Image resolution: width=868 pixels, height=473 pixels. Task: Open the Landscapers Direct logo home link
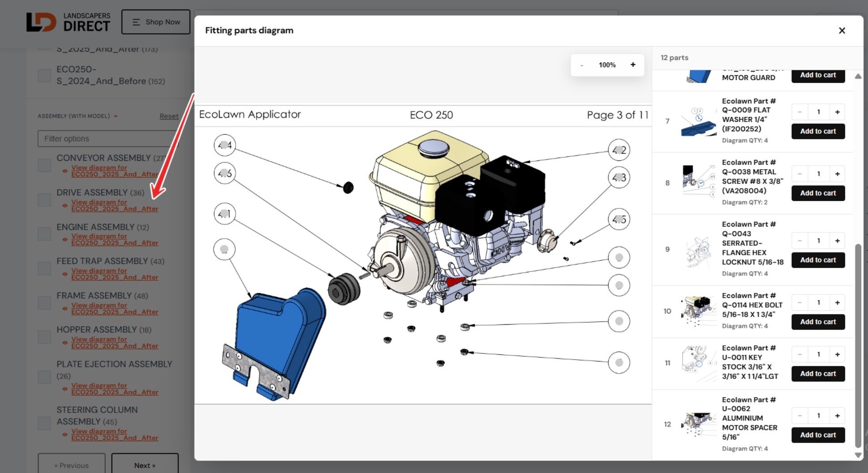click(68, 22)
